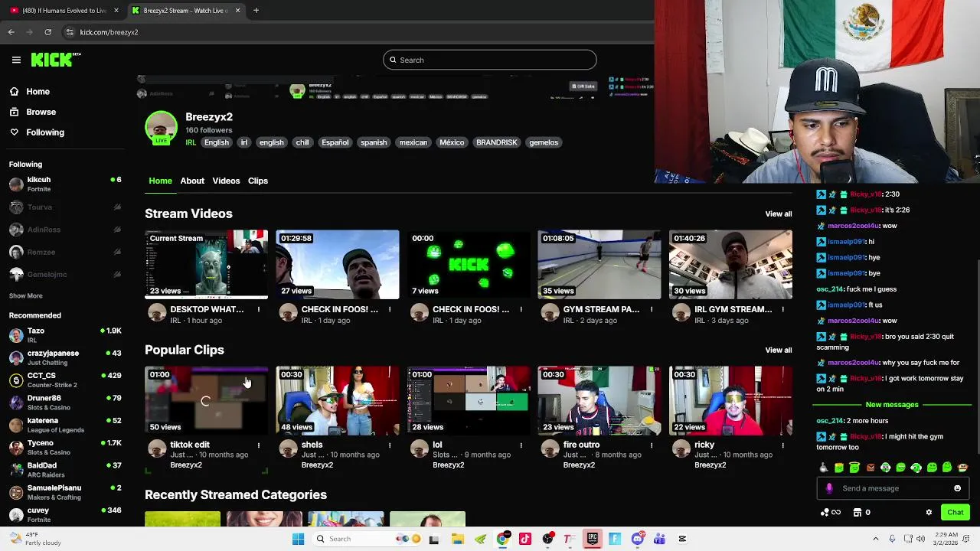Click the IRL category link
Screen dimensions: 980x551
click(191, 142)
